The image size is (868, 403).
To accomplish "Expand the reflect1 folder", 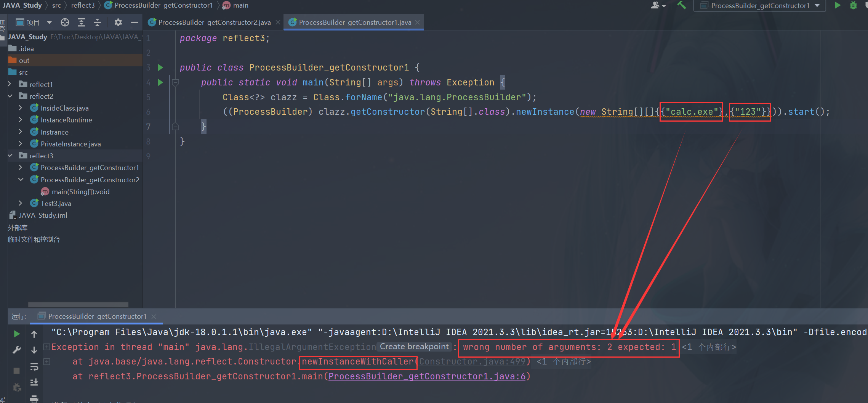I will [10, 84].
